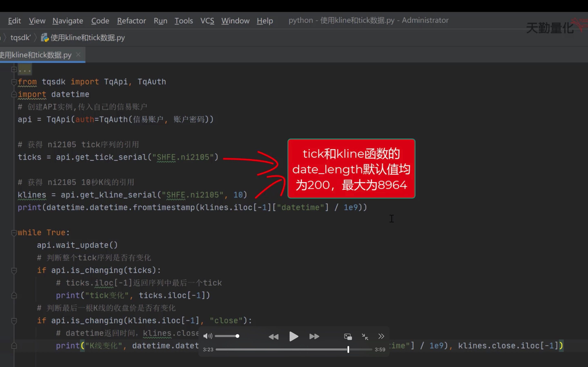Click the double chevron more options icon
588x367 pixels.
tap(381, 336)
